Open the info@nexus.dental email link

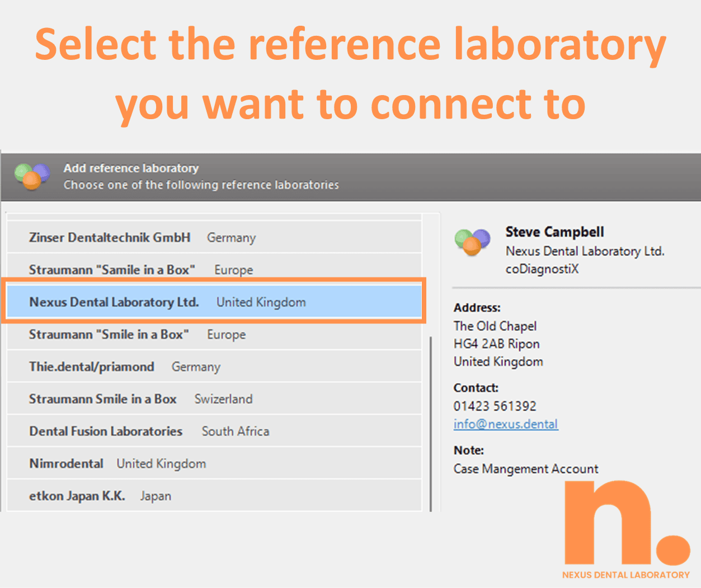506,424
